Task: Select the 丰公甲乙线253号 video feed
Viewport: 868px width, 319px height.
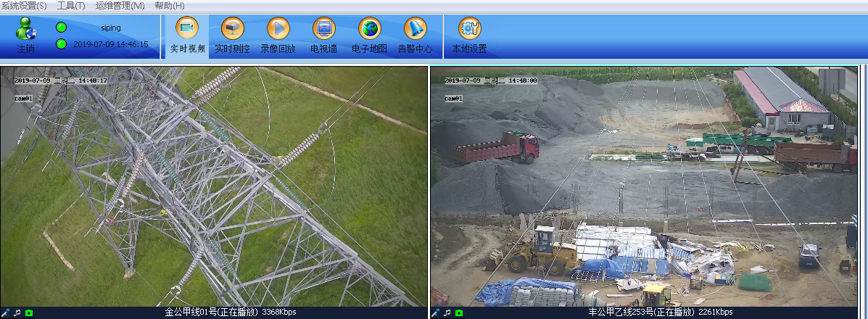Action: (x=643, y=186)
